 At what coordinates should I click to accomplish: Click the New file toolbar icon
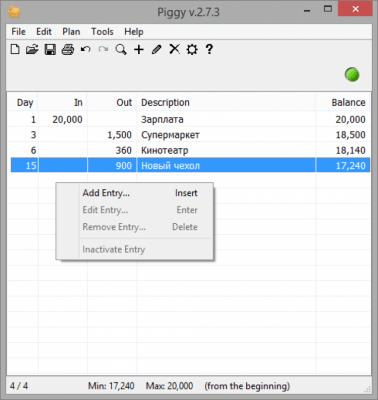[15, 50]
